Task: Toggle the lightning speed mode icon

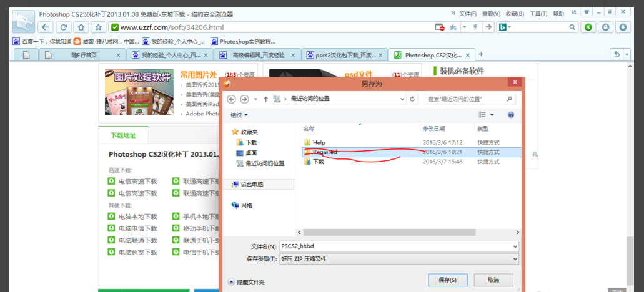Action: (x=476, y=27)
